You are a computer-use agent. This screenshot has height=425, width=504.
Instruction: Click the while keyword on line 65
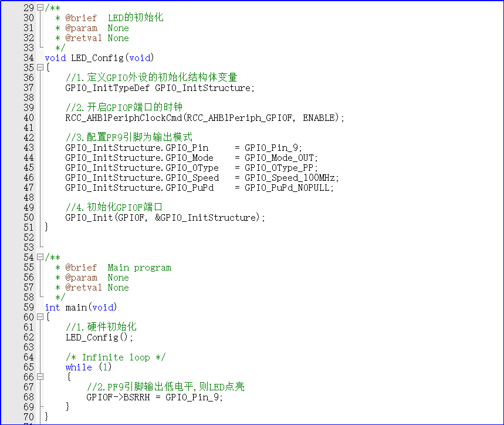[79, 367]
